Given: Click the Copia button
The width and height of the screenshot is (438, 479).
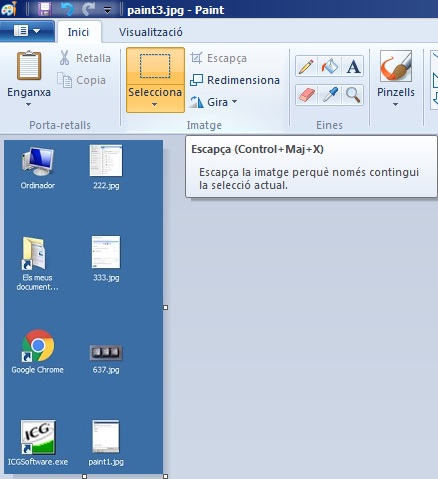Looking at the screenshot, I should coord(82,80).
